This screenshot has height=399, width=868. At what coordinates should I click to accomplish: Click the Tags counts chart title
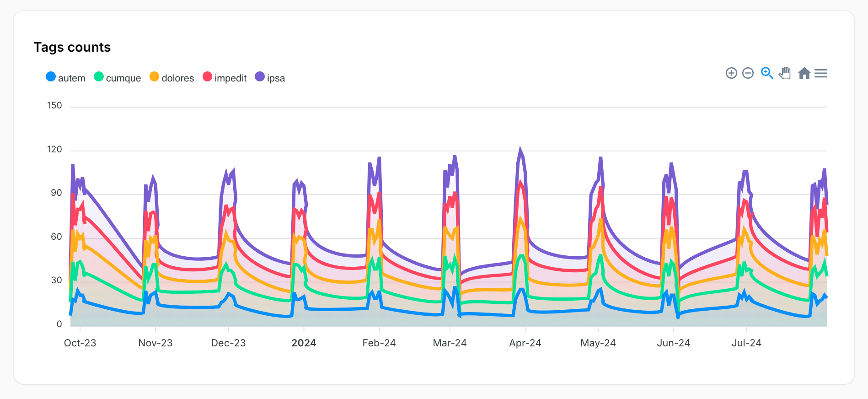72,47
